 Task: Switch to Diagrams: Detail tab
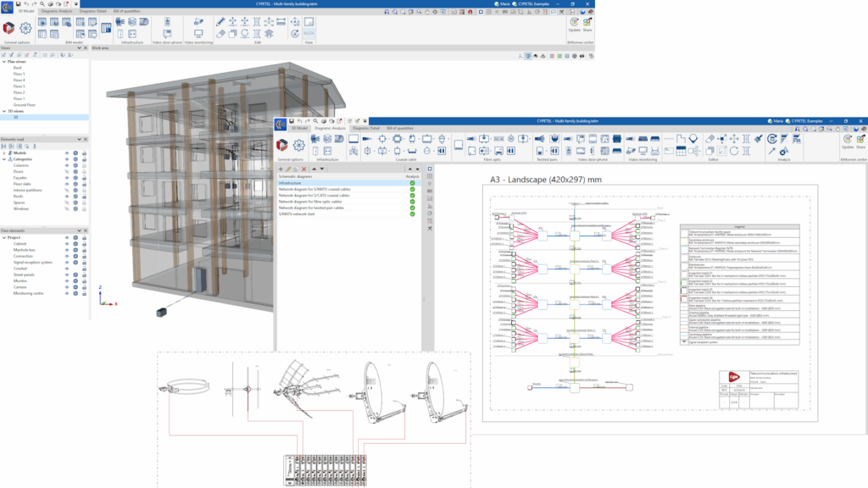(x=93, y=10)
